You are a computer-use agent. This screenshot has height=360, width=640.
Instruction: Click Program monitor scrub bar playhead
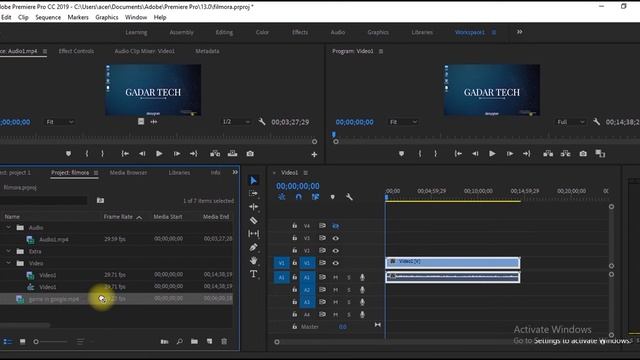coord(334,134)
